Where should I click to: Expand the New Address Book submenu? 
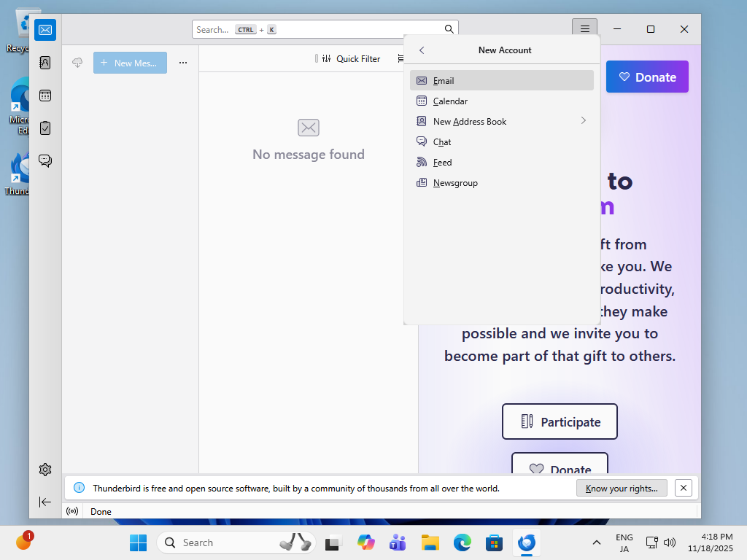tap(583, 121)
